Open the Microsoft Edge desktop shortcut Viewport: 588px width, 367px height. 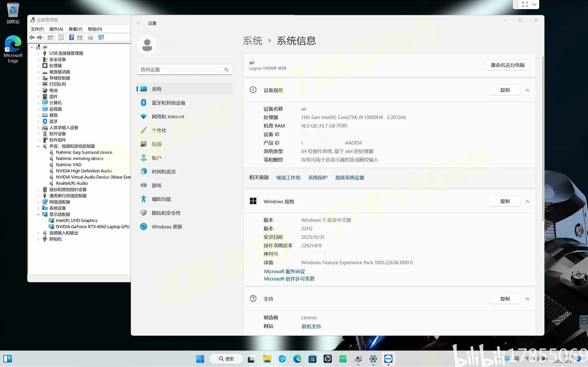(x=13, y=50)
